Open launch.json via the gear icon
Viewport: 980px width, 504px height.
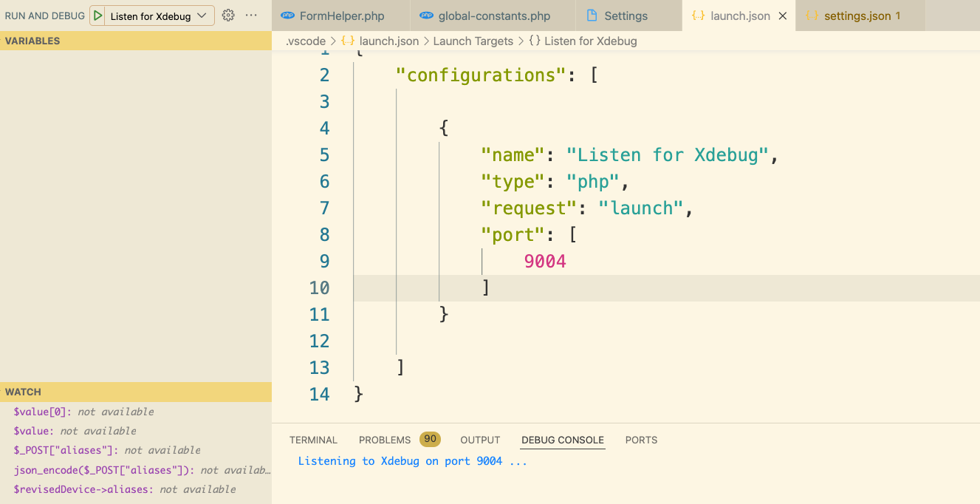point(228,16)
